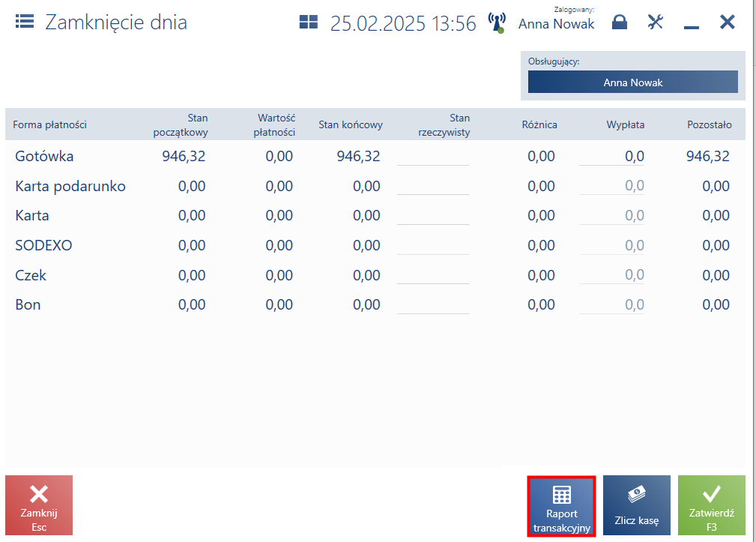Select the Gotówka payment row label
756x542 pixels.
(44, 156)
